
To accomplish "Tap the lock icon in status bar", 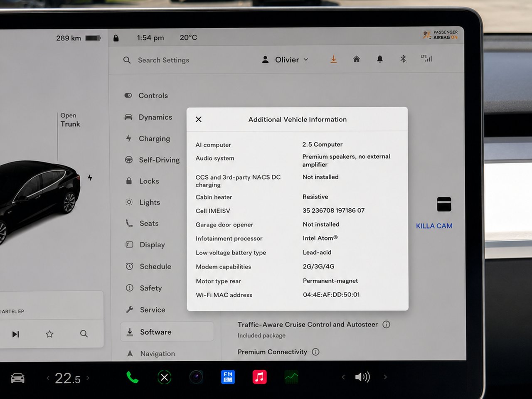I will click(x=116, y=38).
